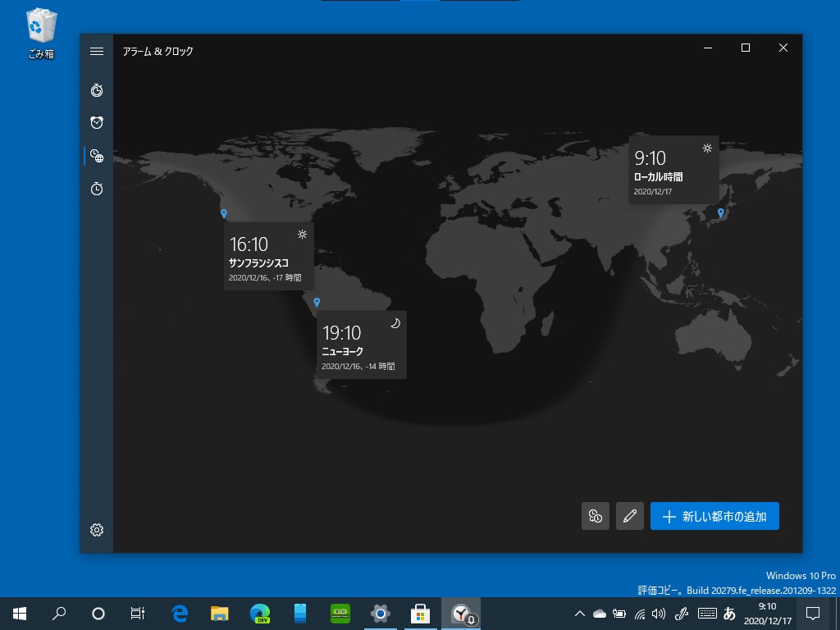The image size is (840, 630).
Task: Open the Timer page in sidebar
Action: point(97,90)
